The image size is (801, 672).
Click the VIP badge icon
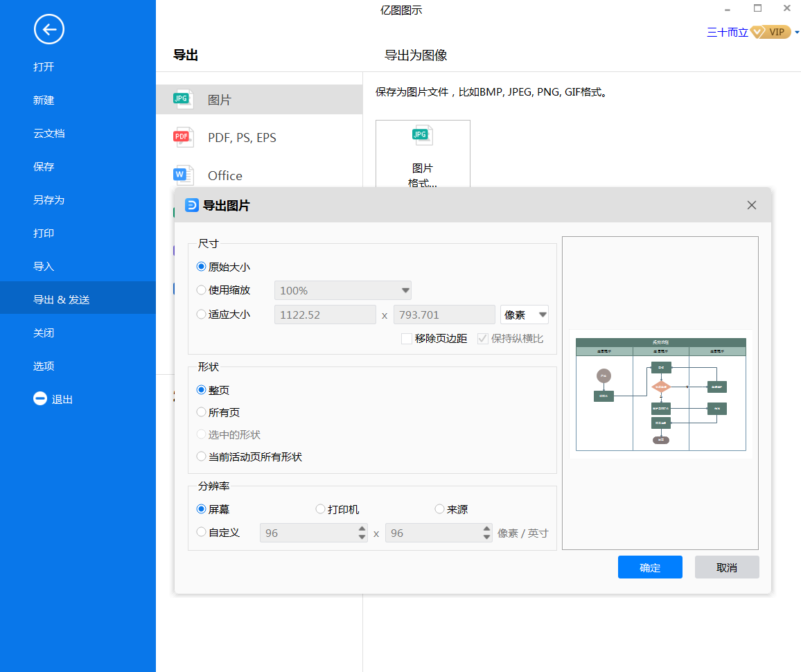tap(771, 32)
